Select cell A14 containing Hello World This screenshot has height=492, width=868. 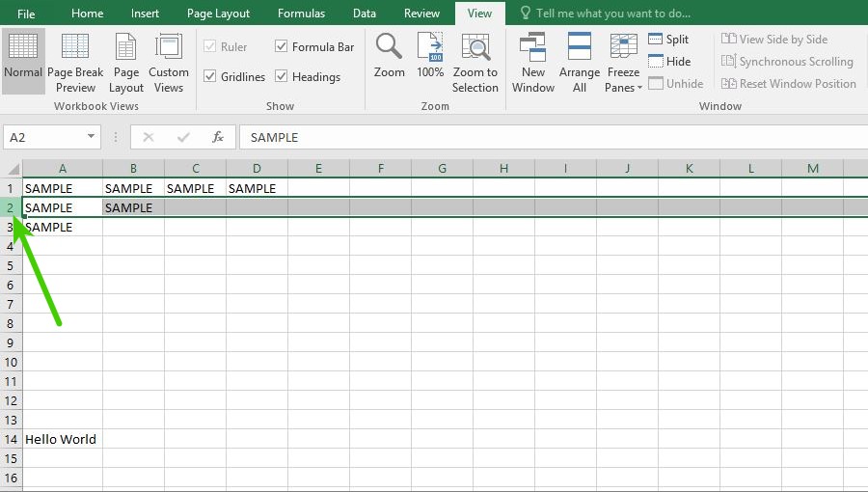pos(63,440)
